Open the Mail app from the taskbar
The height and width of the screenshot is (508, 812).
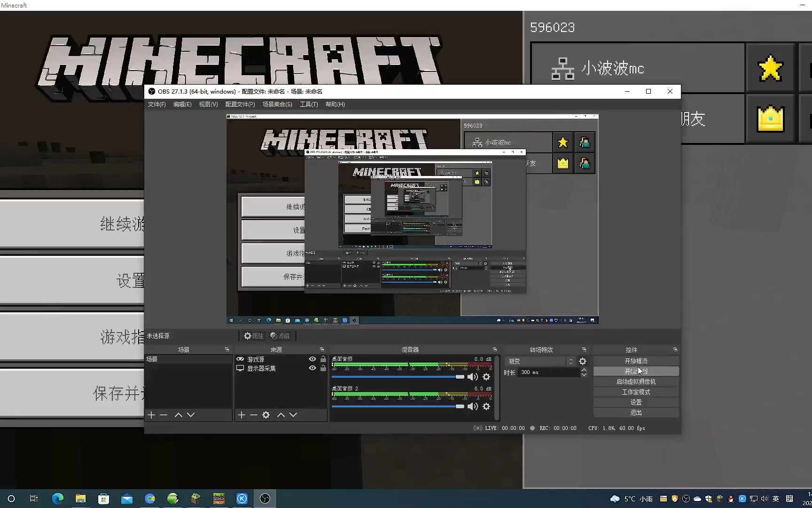pos(126,499)
